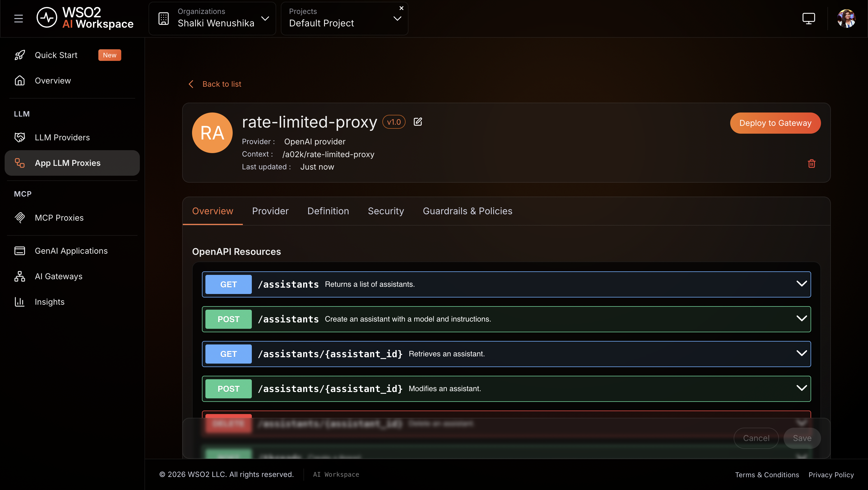Click the OpenAPI Resources heading

pos(236,252)
